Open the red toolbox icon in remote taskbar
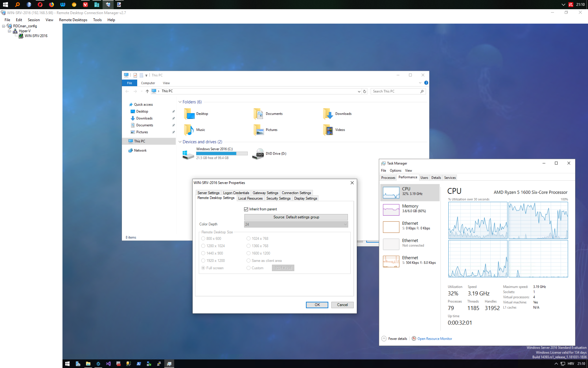 coord(119,364)
